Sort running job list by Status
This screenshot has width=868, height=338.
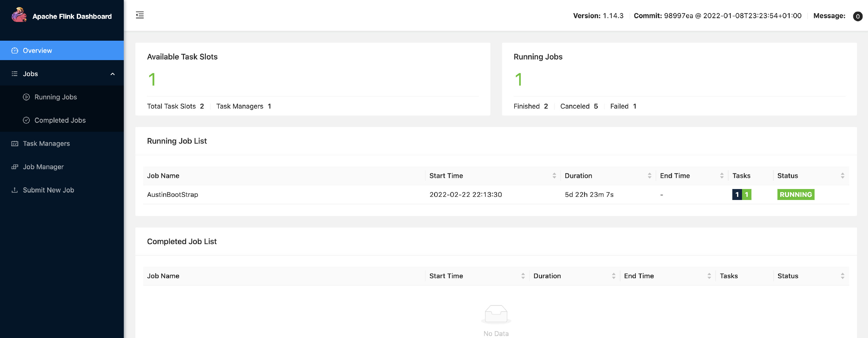842,176
